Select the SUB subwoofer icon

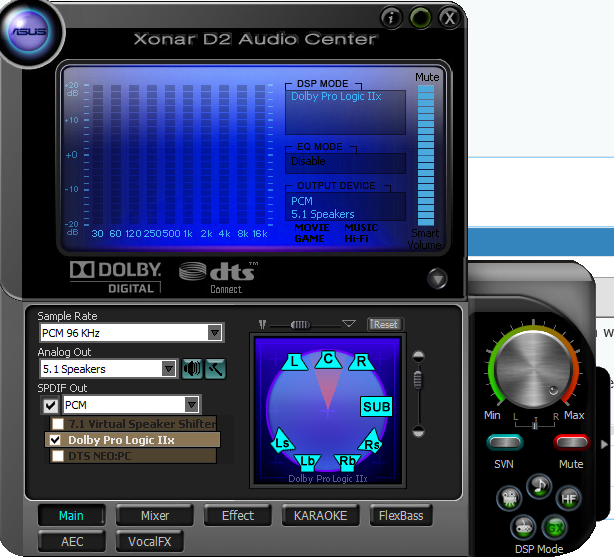pyautogui.click(x=376, y=406)
